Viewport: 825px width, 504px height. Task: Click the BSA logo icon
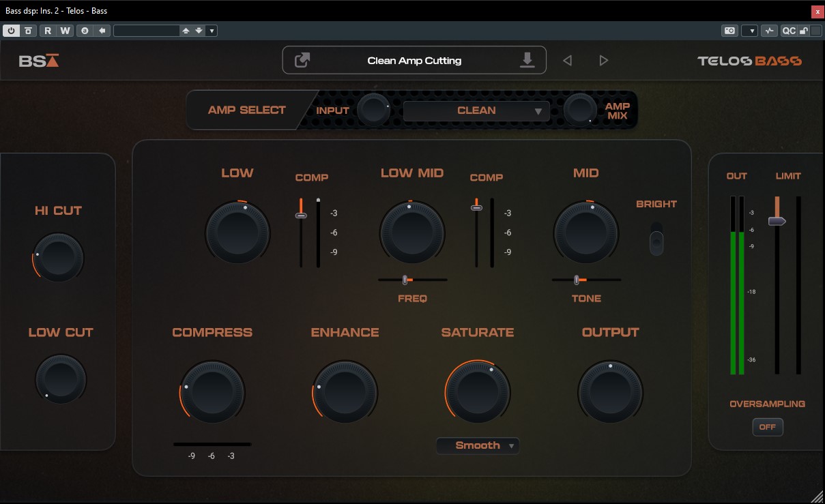(x=39, y=61)
